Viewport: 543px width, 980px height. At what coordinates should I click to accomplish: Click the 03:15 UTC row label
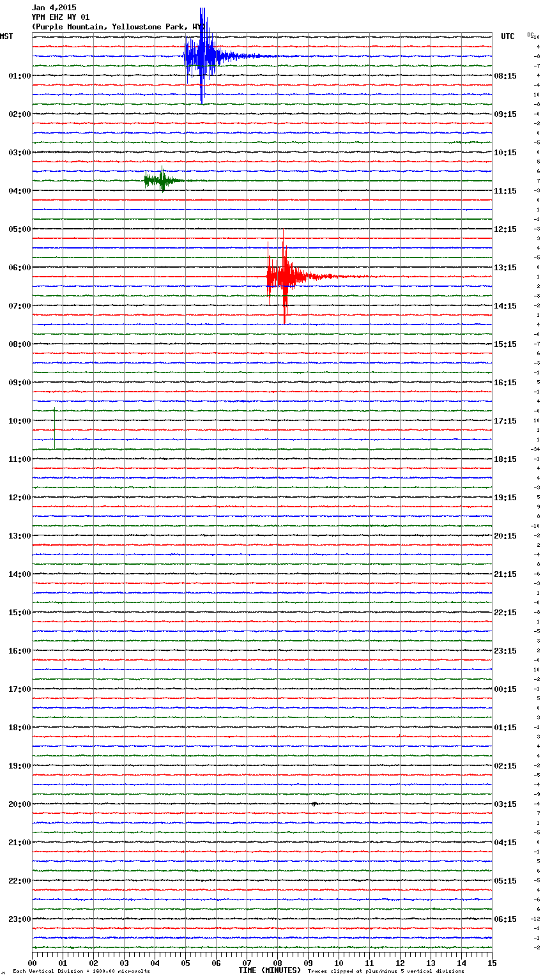click(505, 804)
